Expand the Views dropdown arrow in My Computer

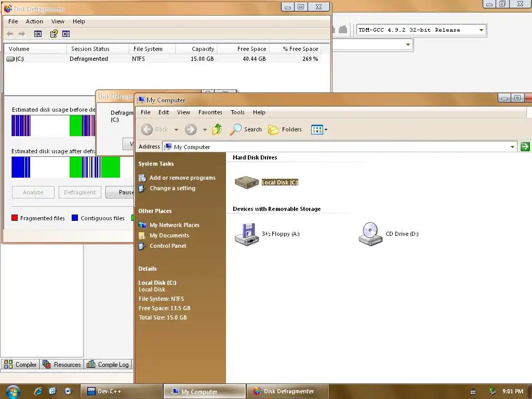(326, 129)
